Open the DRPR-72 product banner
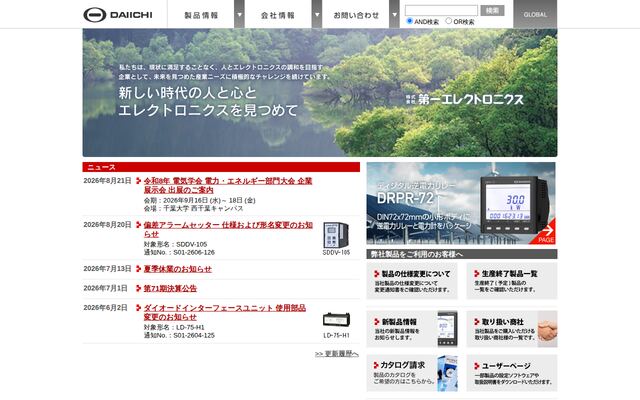This screenshot has width=640, height=400. (x=460, y=203)
